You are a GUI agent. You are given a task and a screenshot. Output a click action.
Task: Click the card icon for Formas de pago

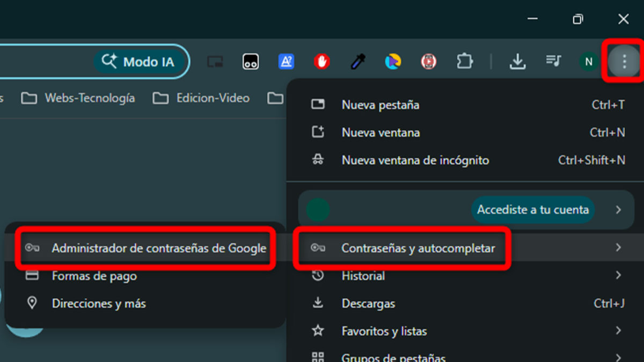(x=32, y=276)
